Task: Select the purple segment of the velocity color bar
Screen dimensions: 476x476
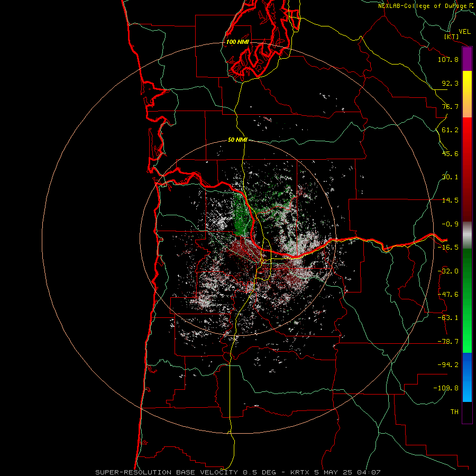Action: coord(467,59)
